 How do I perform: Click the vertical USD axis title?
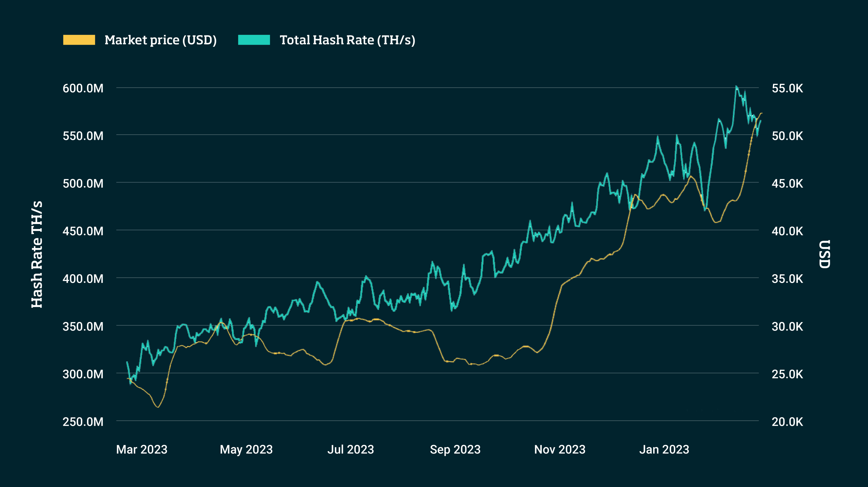(x=824, y=254)
